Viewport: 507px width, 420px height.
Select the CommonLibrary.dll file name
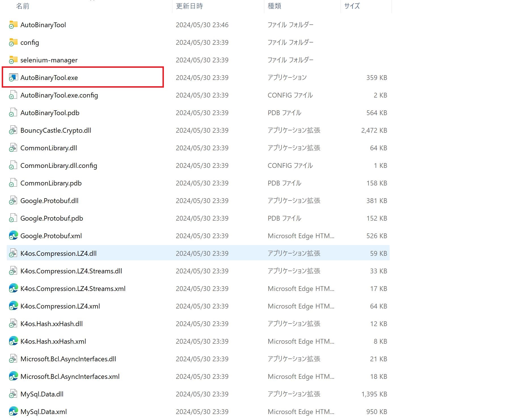pyautogui.click(x=49, y=148)
